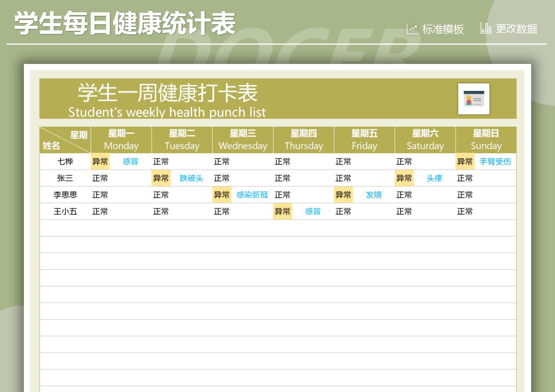Click the 头疼 note for 张三 Saturday
Screen dimensions: 555x392
click(434, 178)
